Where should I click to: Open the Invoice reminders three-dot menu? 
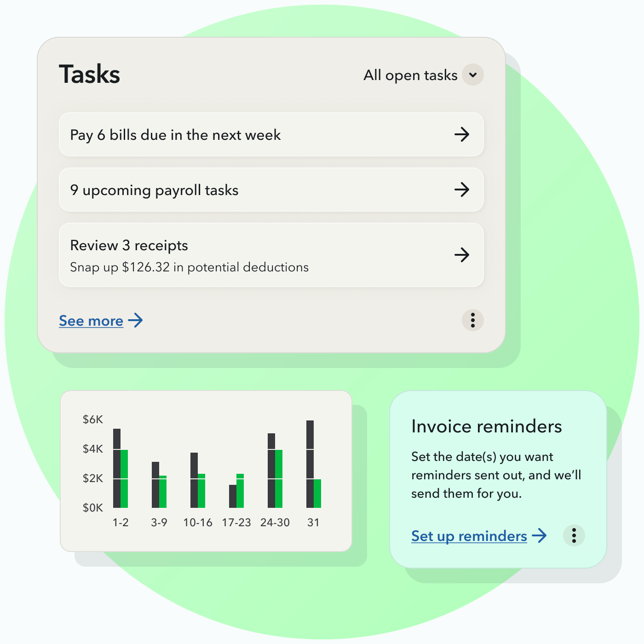click(574, 535)
